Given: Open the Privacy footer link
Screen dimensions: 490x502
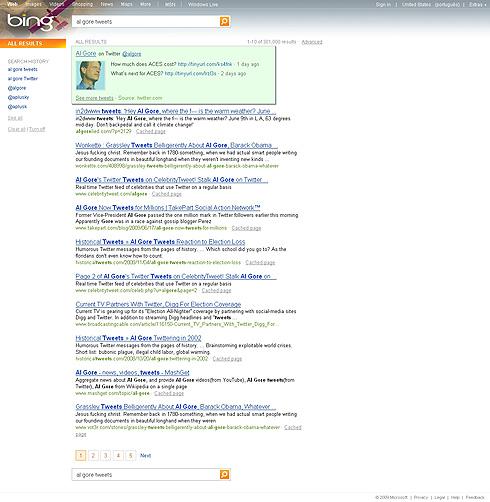Looking at the screenshot, I should [421, 497].
